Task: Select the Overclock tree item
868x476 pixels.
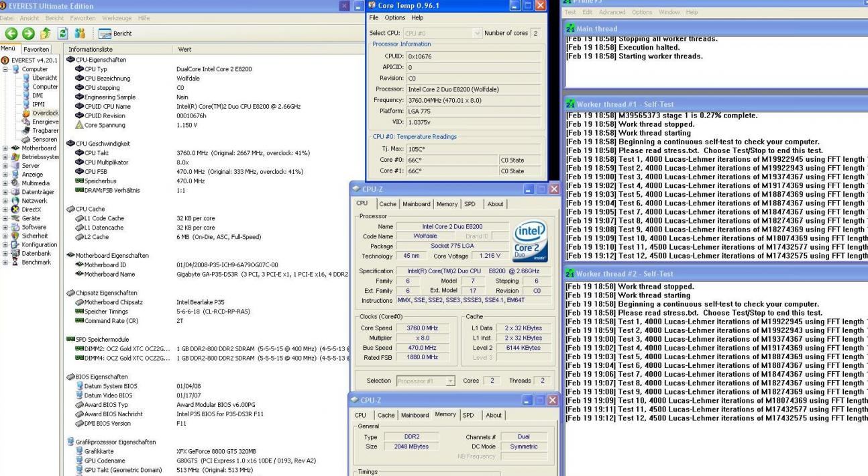Action: click(40, 113)
